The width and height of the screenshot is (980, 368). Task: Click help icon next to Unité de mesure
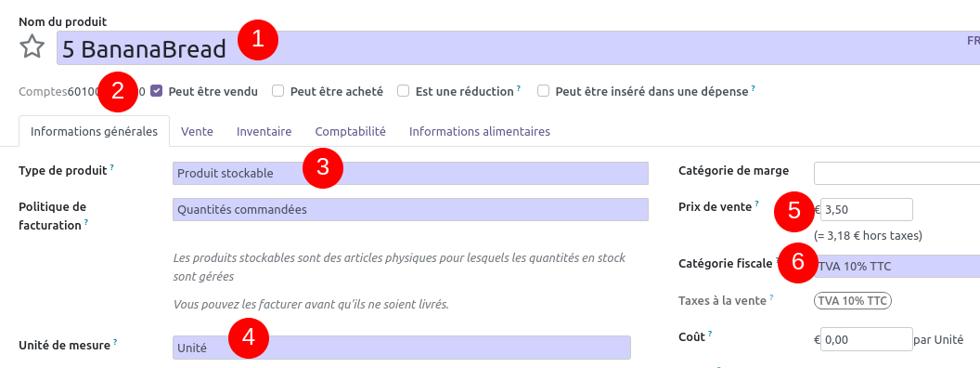(x=115, y=342)
